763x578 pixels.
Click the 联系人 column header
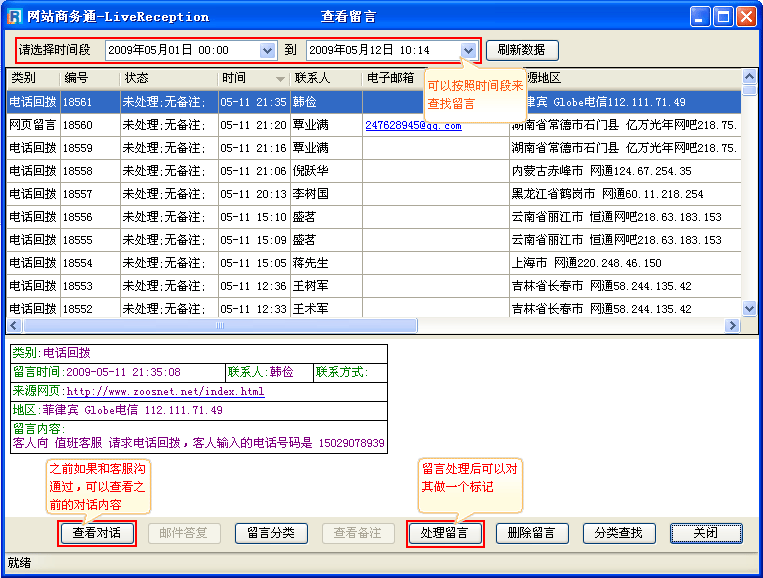click(325, 78)
